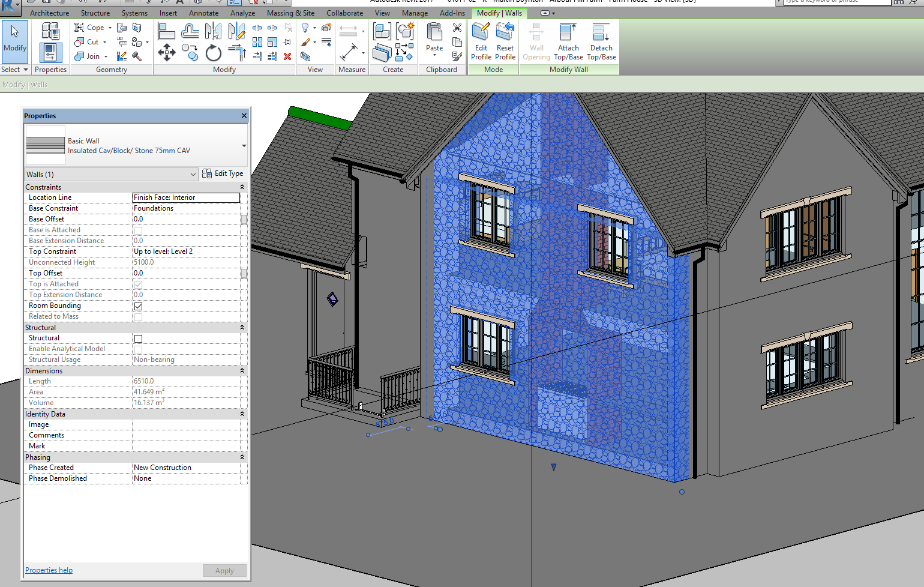Viewport: 924px width, 587px height.
Task: Select the Scale tool
Action: point(272,42)
